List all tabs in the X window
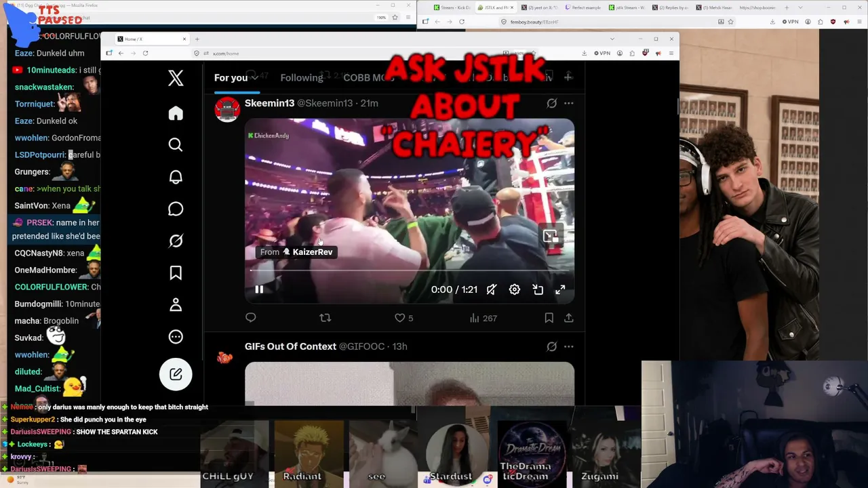Screen dimensions: 868x488 pos(612,39)
